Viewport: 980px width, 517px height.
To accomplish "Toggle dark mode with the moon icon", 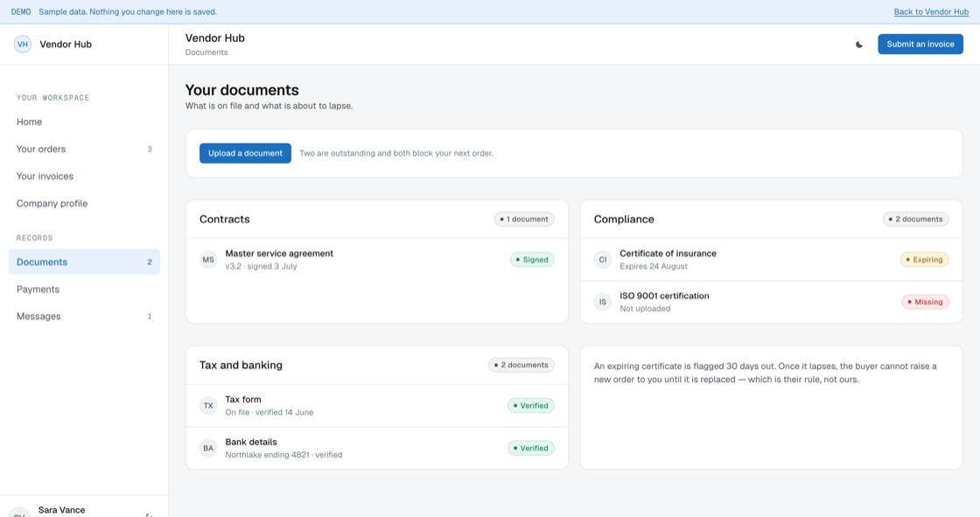I will point(858,45).
